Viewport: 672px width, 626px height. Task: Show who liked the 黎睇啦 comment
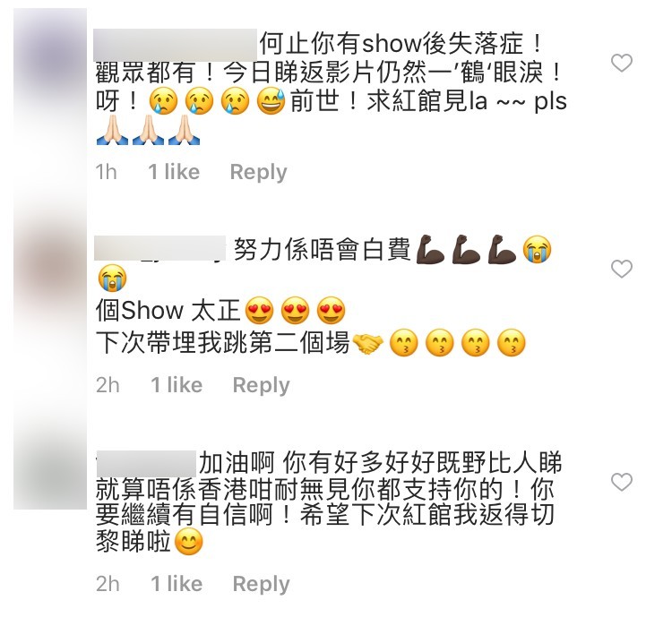pyautogui.click(x=177, y=584)
